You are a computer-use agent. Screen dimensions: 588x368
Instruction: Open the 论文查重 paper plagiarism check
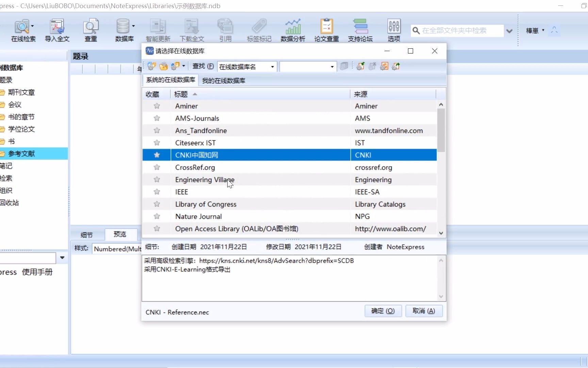coord(326,30)
